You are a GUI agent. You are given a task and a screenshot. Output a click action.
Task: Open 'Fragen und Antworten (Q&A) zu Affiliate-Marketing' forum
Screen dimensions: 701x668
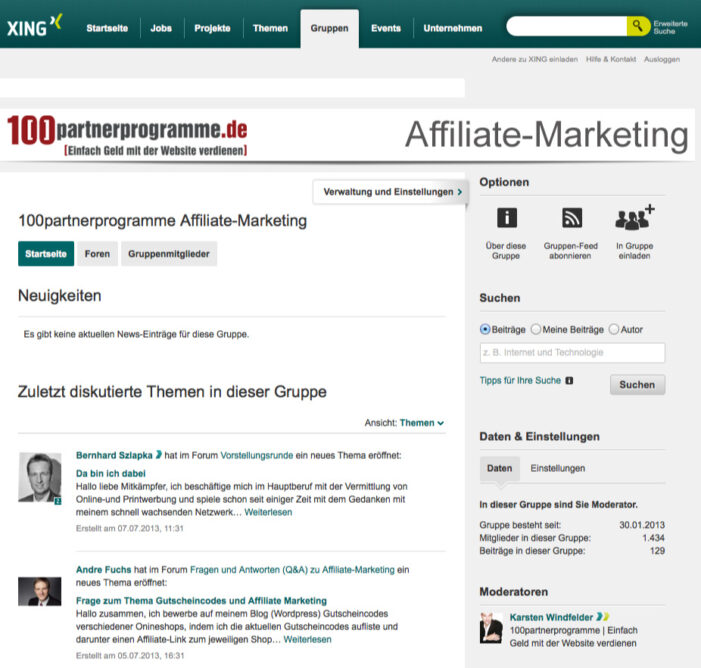[x=292, y=570]
